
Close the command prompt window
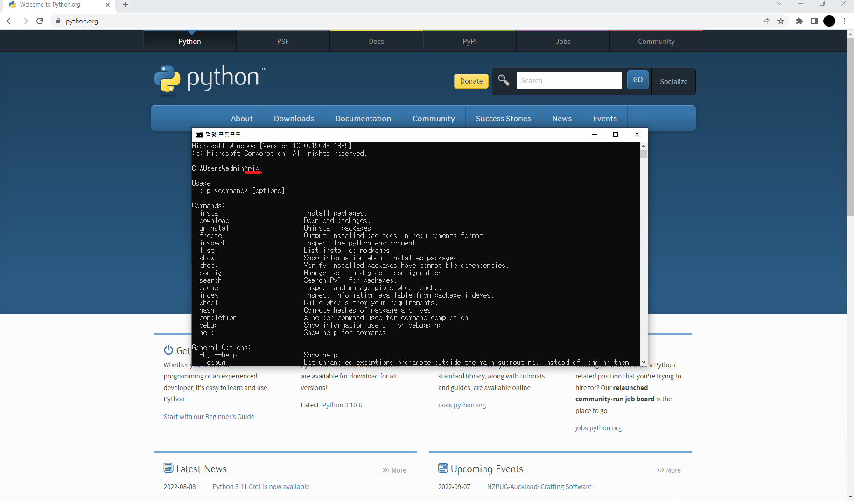tap(637, 134)
